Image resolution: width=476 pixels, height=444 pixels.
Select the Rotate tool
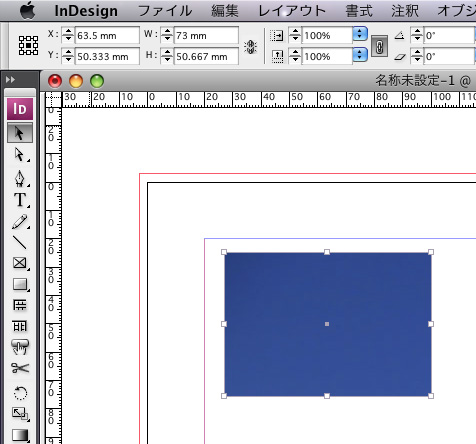pyautogui.click(x=20, y=393)
